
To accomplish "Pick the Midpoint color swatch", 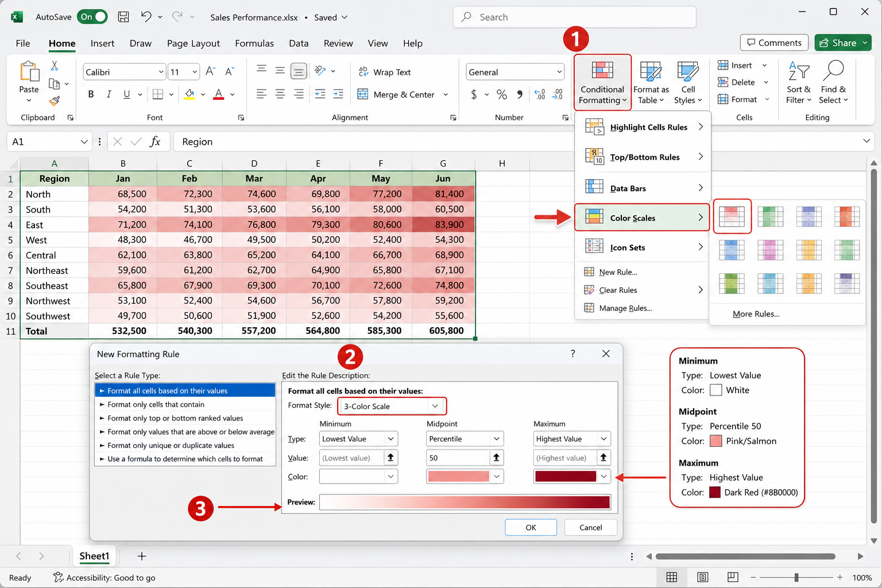I will coord(465,476).
